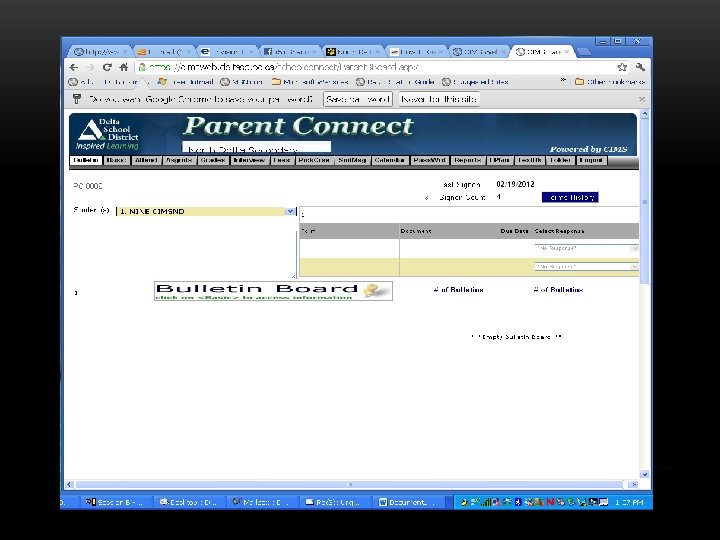
Task: Click the Logout menu tab
Action: (591, 160)
